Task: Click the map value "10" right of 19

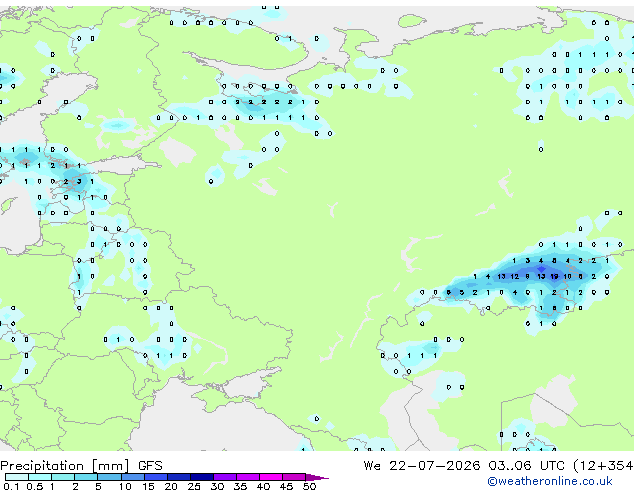Action: tap(567, 277)
